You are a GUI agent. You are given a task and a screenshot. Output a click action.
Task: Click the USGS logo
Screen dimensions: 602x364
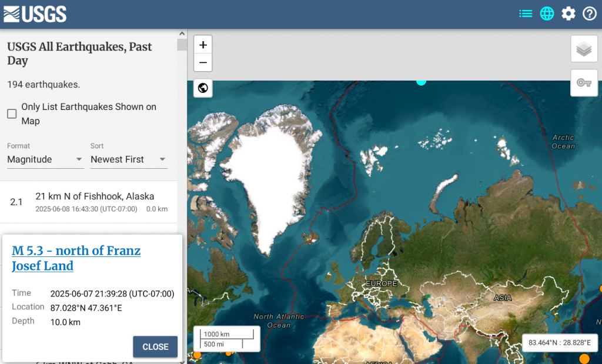35,14
